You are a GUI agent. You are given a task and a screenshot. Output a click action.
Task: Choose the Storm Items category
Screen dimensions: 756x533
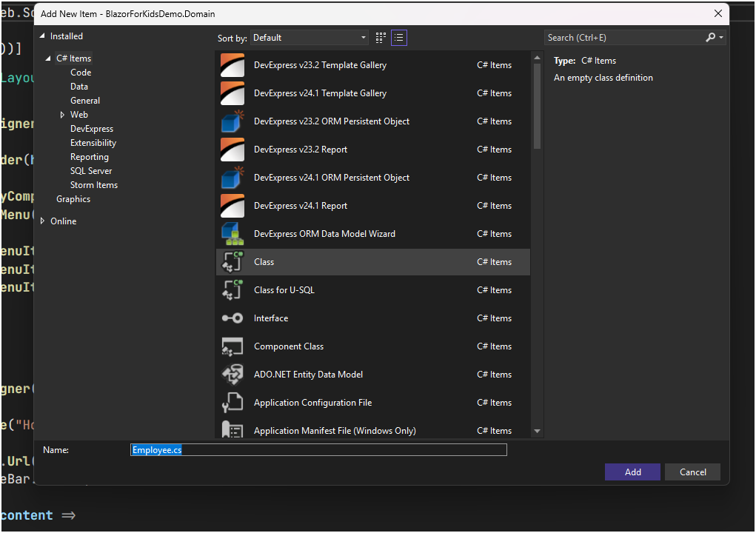94,185
